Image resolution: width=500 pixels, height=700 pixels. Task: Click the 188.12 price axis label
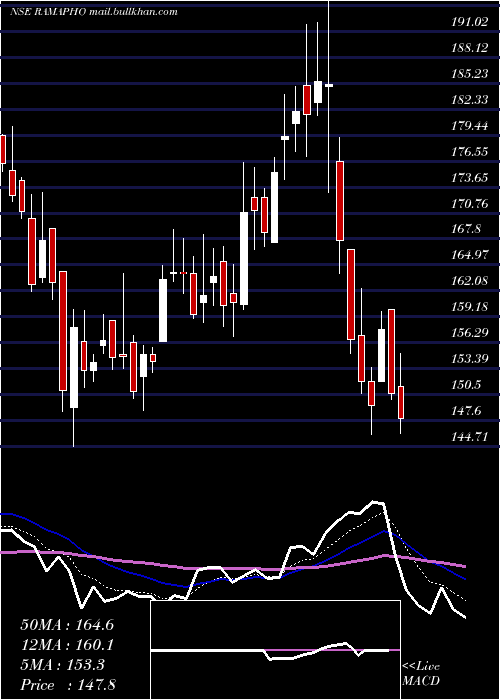(469, 47)
